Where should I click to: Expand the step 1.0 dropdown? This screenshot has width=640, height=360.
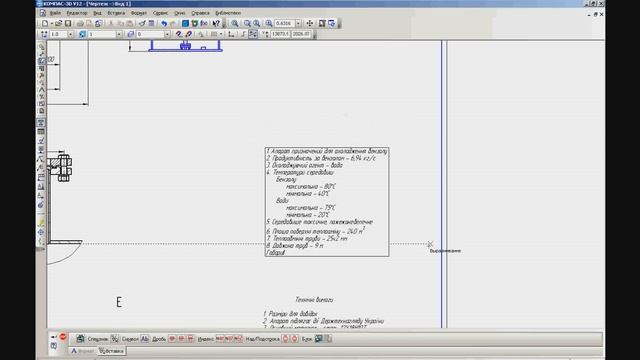pos(70,34)
